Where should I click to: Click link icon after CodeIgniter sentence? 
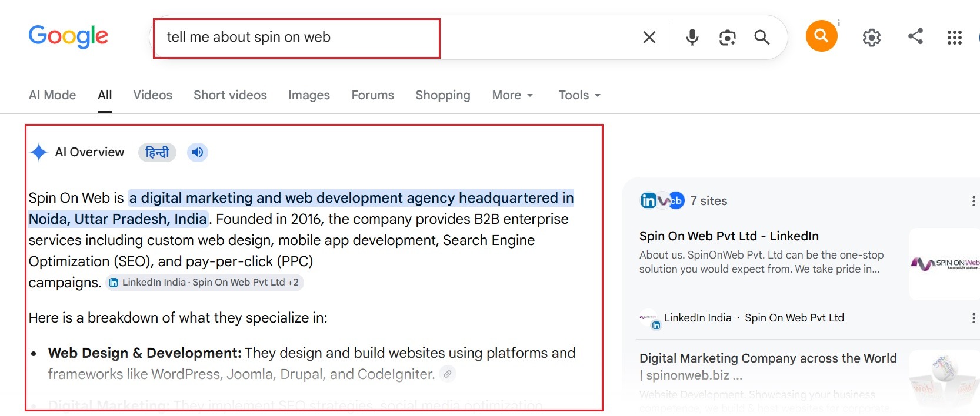pyautogui.click(x=448, y=374)
